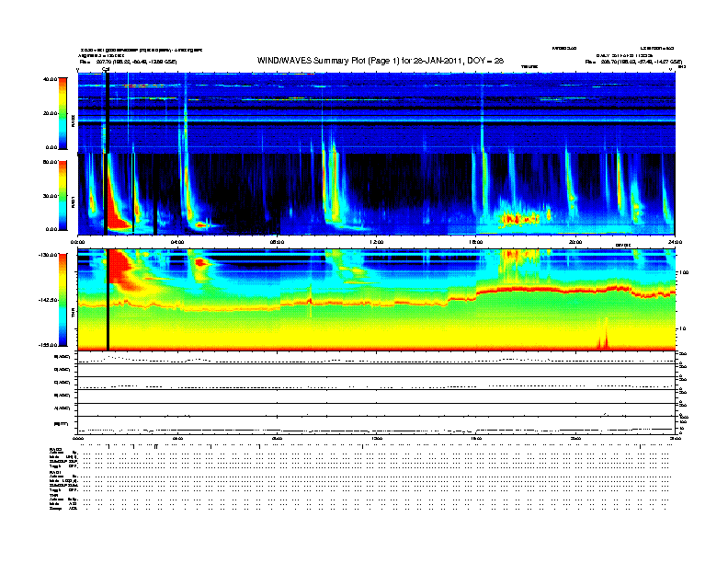Click the 10 label on TNR right axis
The height and width of the screenshot is (563, 728).
click(685, 329)
